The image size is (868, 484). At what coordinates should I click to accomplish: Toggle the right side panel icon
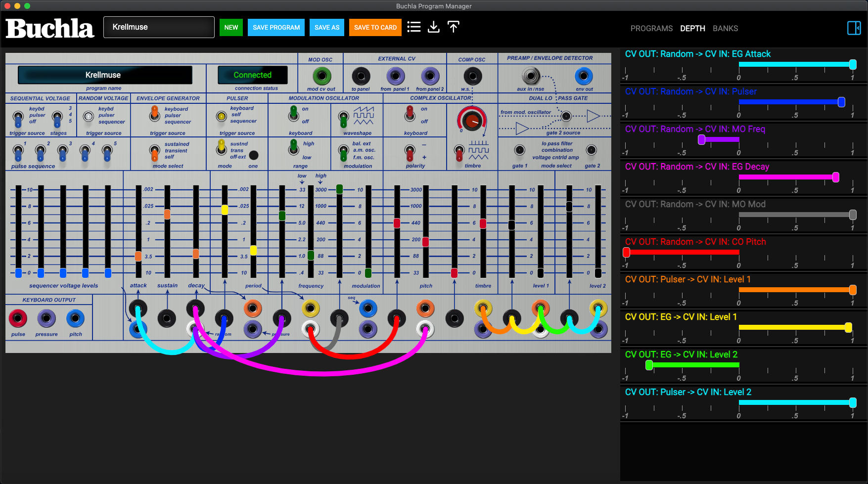854,28
